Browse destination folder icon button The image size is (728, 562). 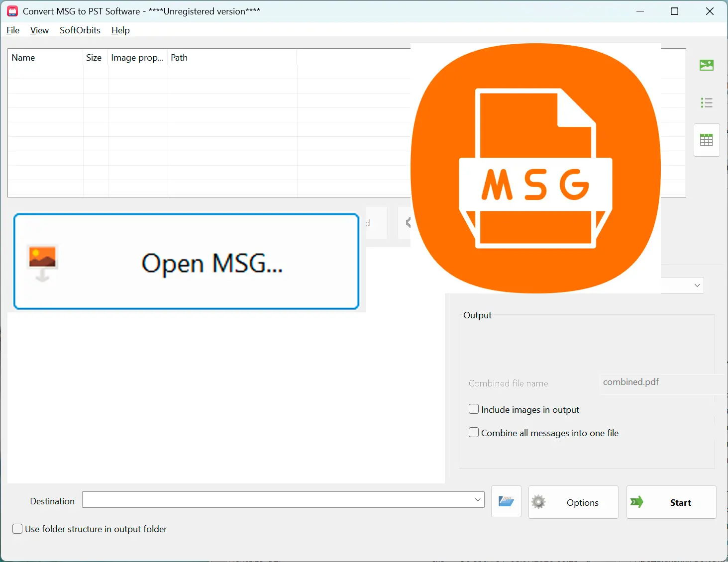506,502
